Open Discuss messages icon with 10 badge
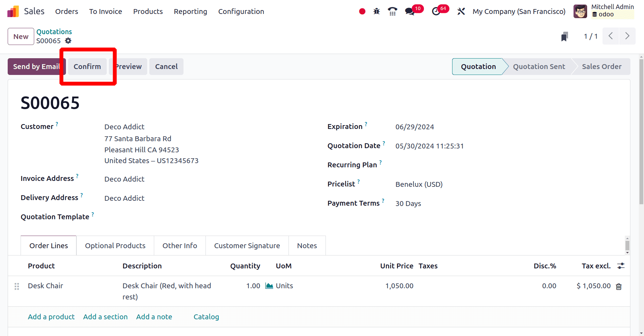This screenshot has height=336, width=644. click(x=410, y=12)
